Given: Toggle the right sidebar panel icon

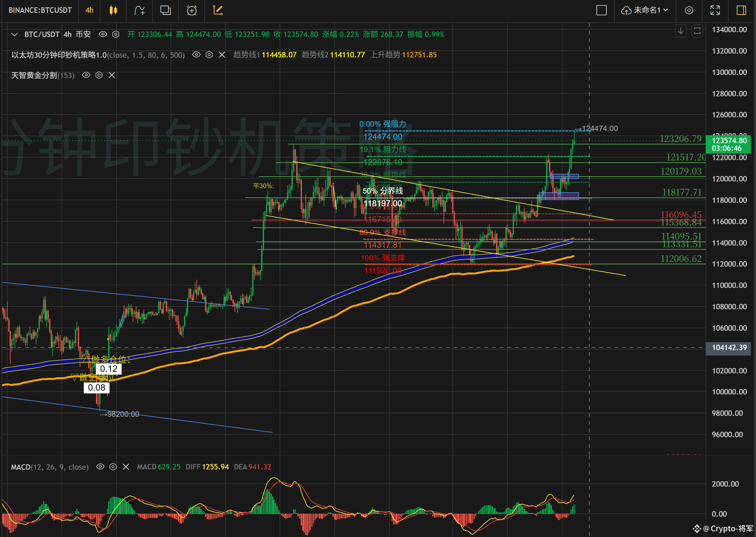Looking at the screenshot, I should [741, 10].
